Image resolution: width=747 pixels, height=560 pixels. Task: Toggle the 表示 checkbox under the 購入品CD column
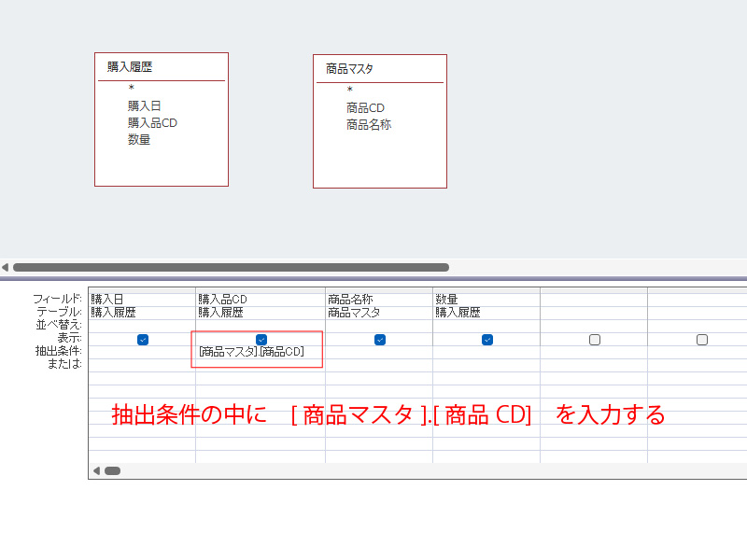coord(261,340)
